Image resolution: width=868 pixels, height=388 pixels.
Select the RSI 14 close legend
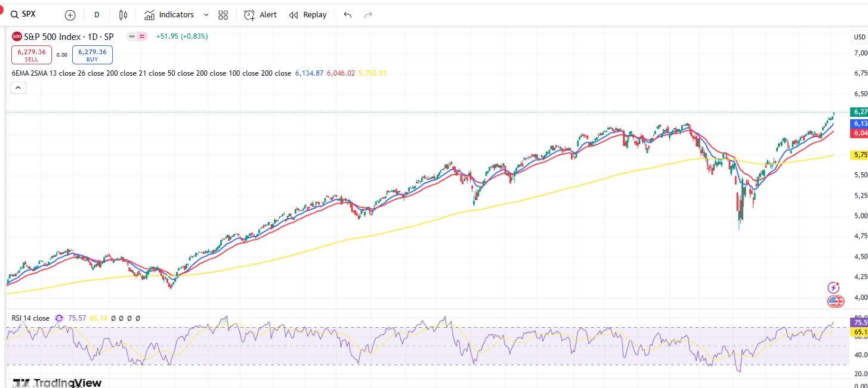(30, 318)
